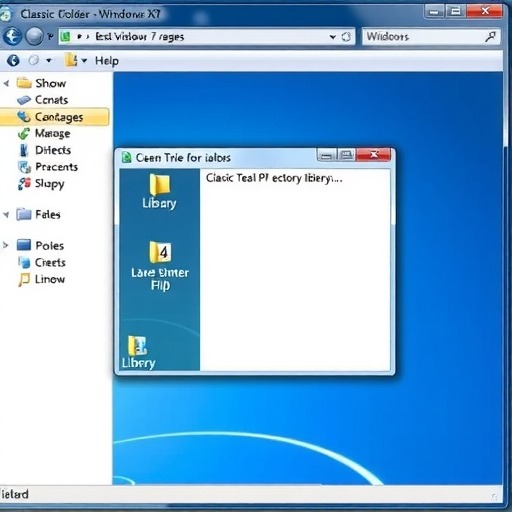This screenshot has height=512, width=512.
Task: Select 'Fales' in the navigation pane
Action: 48,214
